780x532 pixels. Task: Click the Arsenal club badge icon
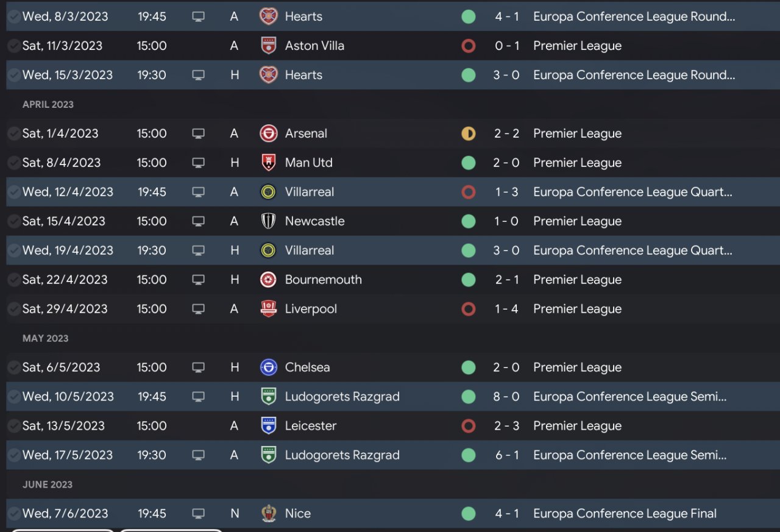268,133
